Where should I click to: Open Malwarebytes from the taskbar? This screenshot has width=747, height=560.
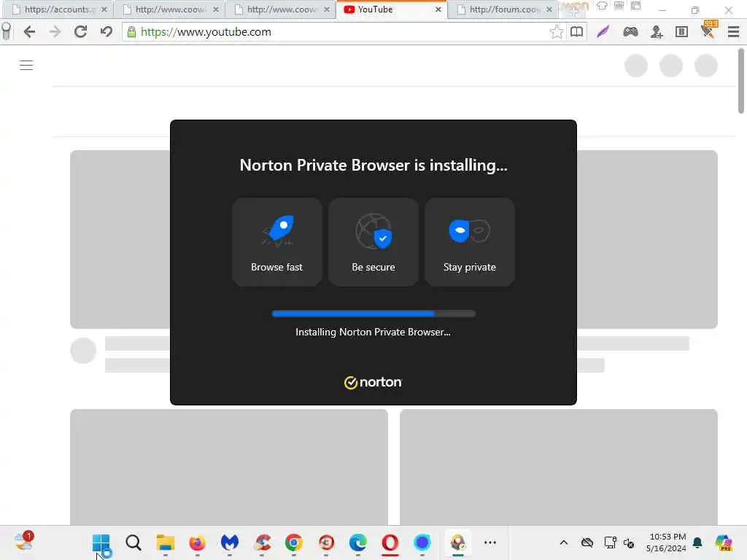(230, 542)
